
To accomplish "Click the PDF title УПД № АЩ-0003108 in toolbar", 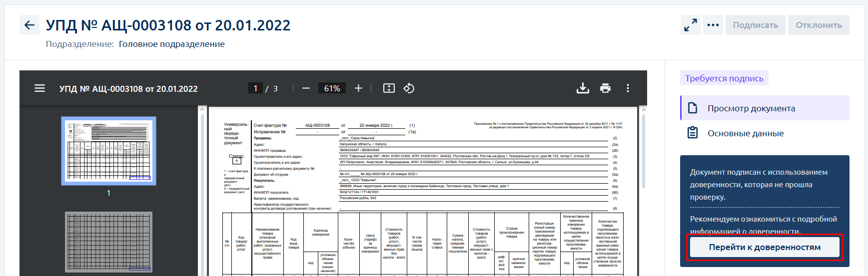I will click(128, 89).
